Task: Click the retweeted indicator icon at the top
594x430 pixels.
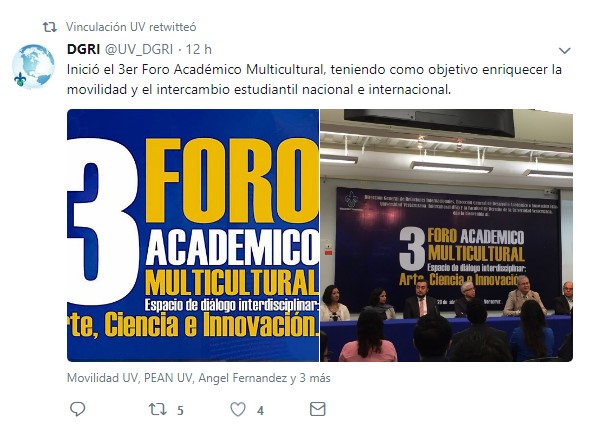Action: point(50,27)
